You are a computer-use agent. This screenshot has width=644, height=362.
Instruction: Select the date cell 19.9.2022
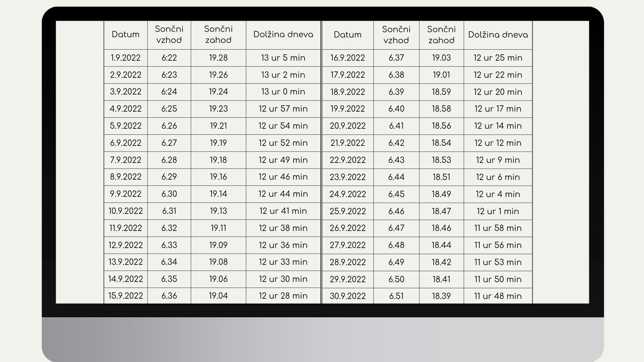347,109
